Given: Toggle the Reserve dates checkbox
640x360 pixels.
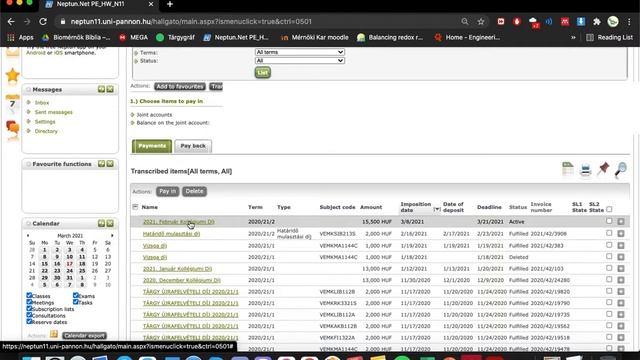Looking at the screenshot, I should click(29, 322).
